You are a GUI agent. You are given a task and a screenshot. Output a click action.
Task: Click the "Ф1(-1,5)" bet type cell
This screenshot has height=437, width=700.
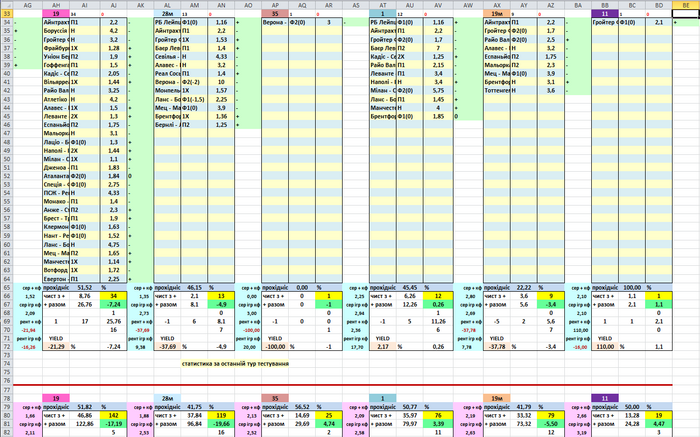194,99
